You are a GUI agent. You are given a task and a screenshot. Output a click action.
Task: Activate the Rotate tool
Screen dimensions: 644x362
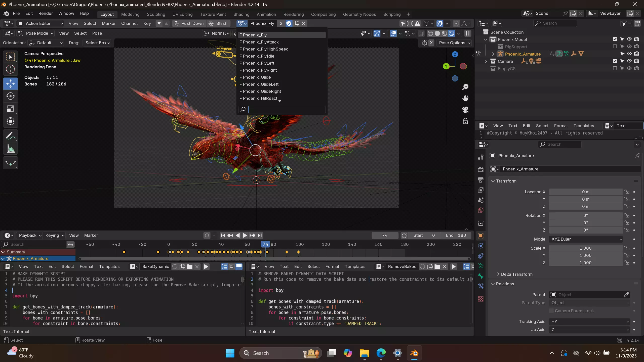coord(10,96)
